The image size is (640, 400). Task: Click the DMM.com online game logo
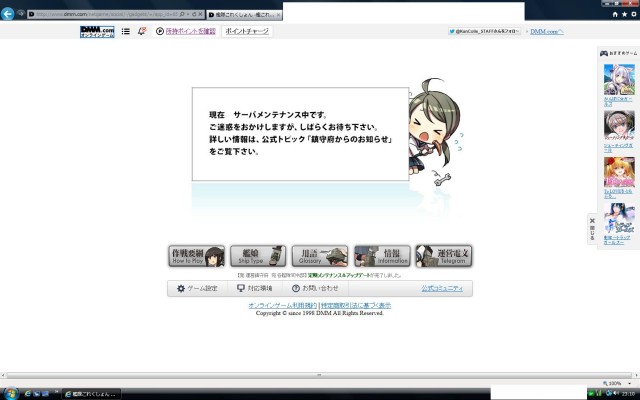point(97,31)
